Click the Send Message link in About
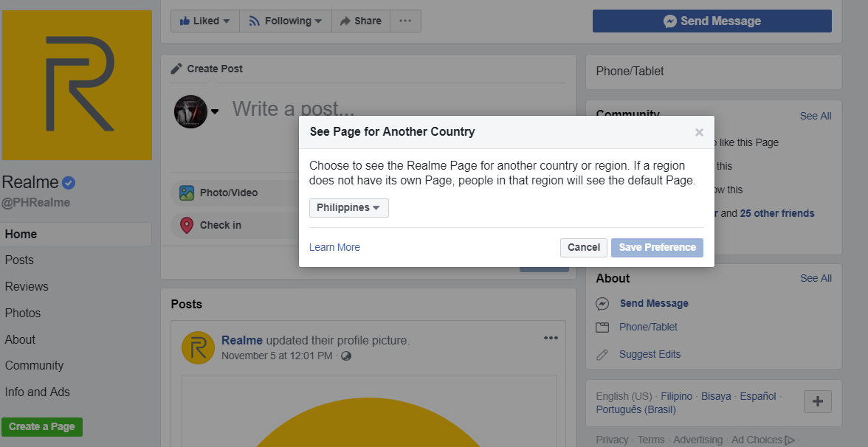Viewport: 868px width, 447px height. click(654, 304)
